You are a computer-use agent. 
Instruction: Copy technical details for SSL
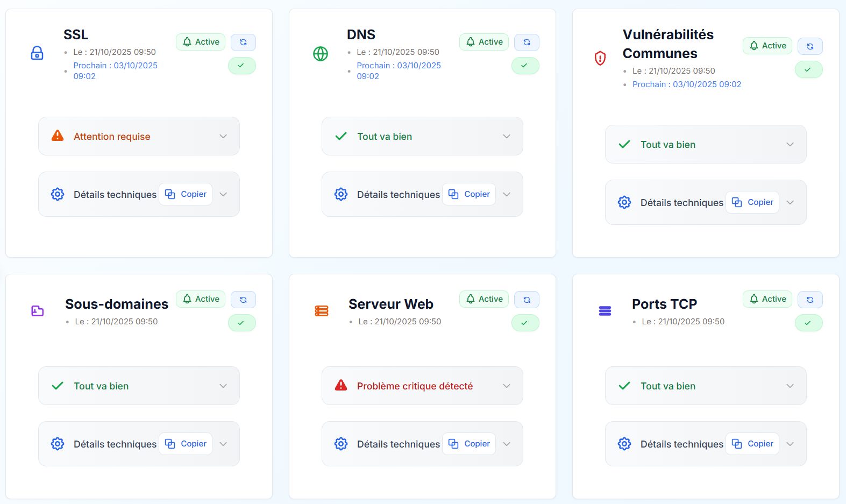(x=186, y=194)
